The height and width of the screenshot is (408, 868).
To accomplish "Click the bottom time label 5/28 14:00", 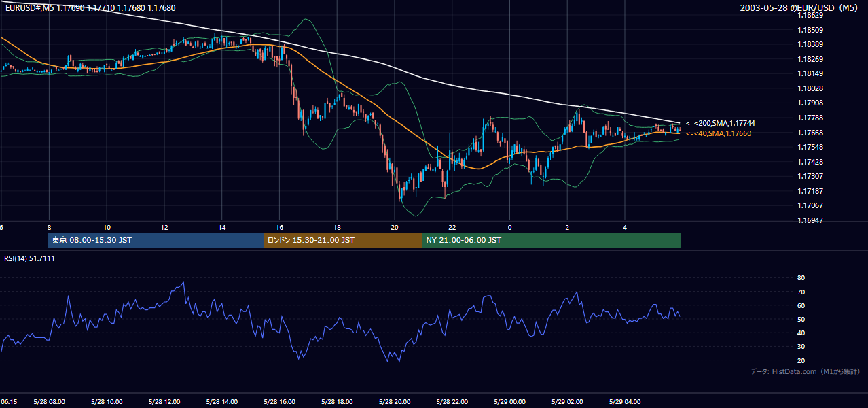I will 222,402.
